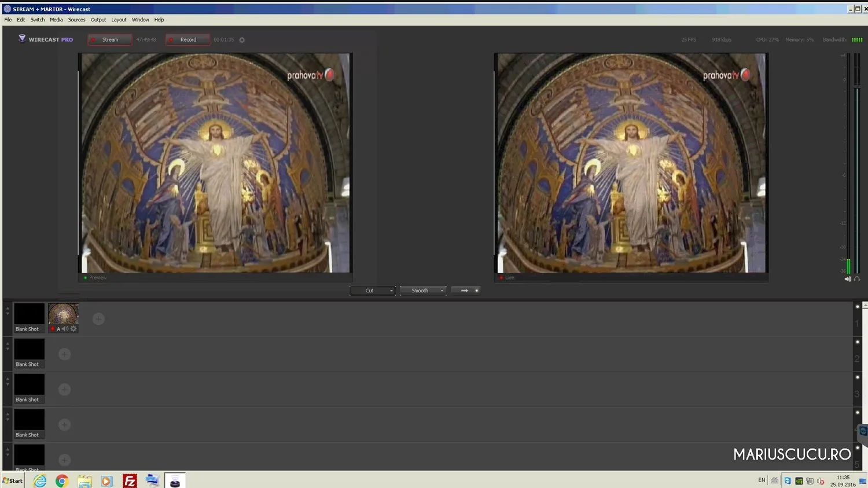Open FileZilla from the taskbar

pyautogui.click(x=130, y=480)
